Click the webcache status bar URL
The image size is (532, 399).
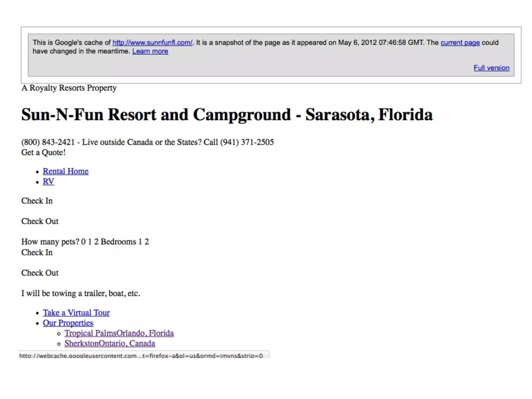tap(141, 355)
